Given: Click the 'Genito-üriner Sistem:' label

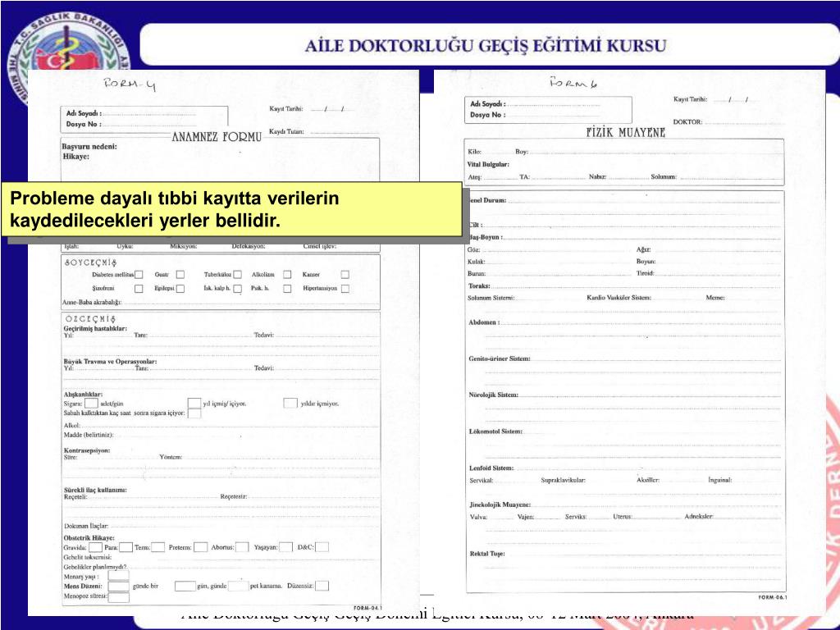Looking at the screenshot, I should [500, 358].
